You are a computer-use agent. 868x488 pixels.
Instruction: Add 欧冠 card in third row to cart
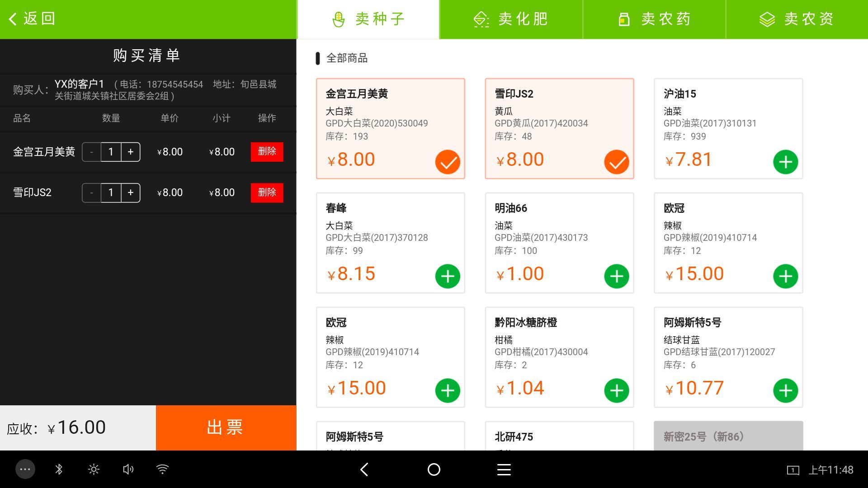pyautogui.click(x=448, y=390)
